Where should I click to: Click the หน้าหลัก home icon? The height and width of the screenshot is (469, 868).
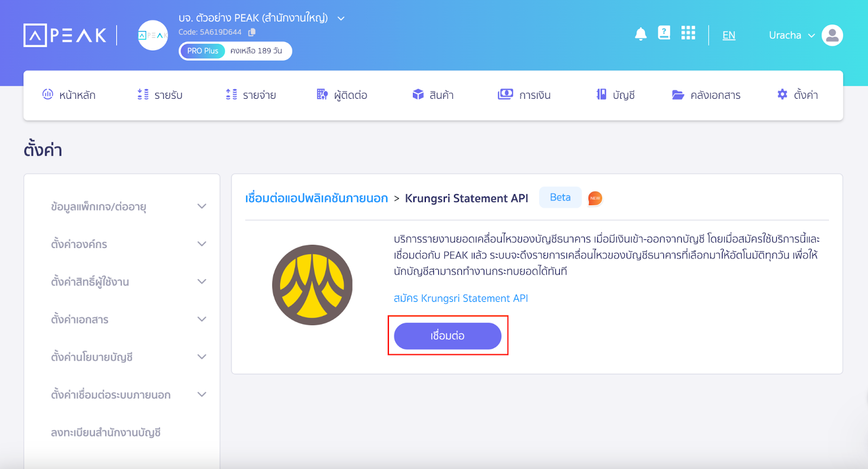click(x=48, y=94)
